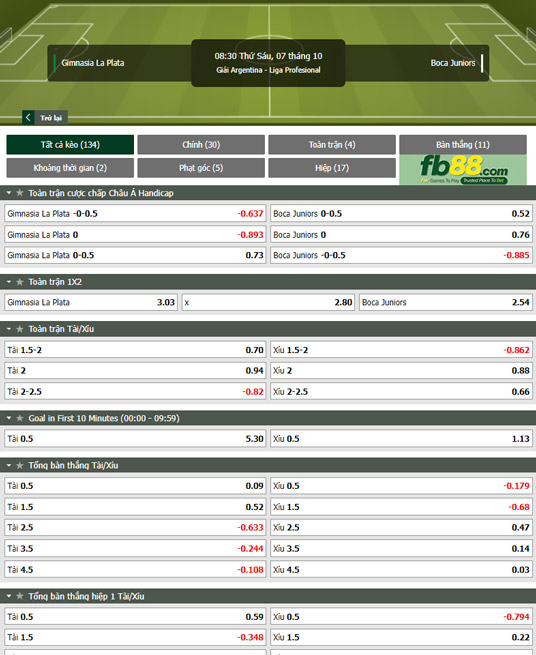Pick Gimnasia La Plata -0-0.5 at -0.637
Viewport: 536px width, 655px height.
[135, 213]
